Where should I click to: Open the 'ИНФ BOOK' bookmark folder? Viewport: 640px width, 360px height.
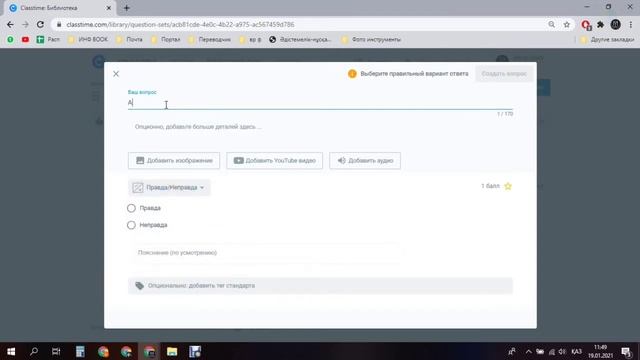point(89,40)
